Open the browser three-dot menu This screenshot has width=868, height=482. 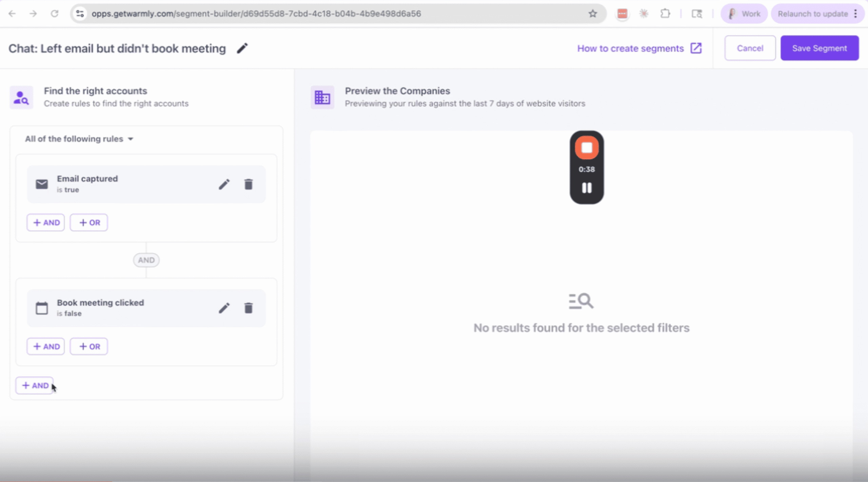pos(855,14)
